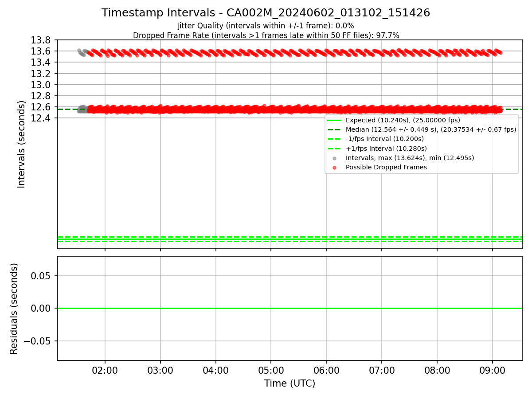Image resolution: width=532 pixels, height=399 pixels.
Task: Click the 04:00 x-axis tick label
Action: [x=216, y=371]
